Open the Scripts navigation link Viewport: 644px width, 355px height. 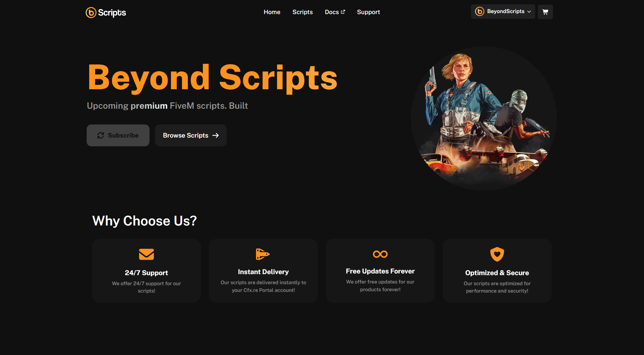[x=302, y=12]
